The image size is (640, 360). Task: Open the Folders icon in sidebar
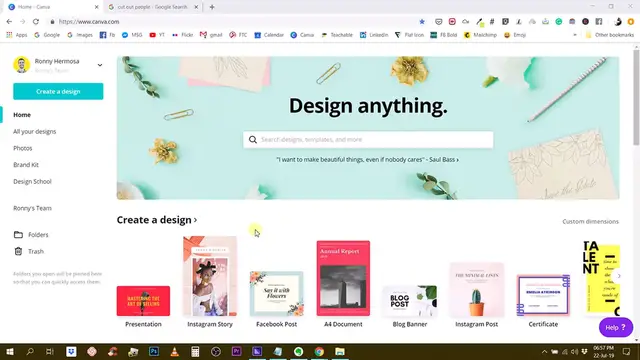tap(18, 235)
